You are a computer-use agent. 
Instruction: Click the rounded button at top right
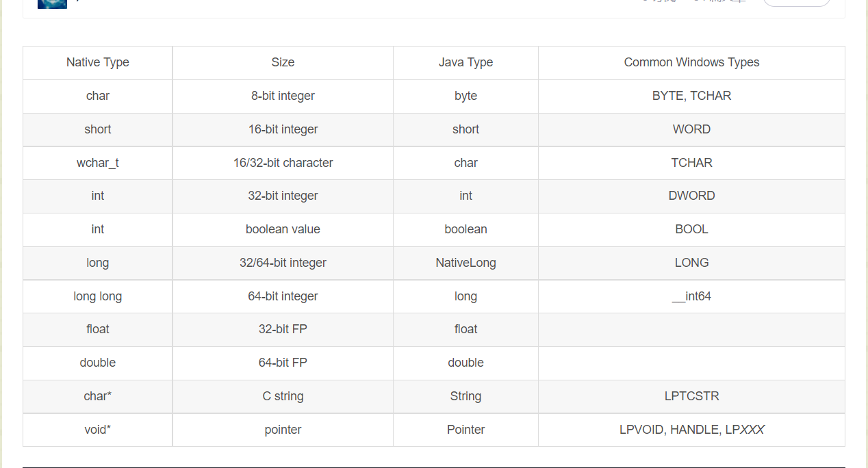[796, 2]
